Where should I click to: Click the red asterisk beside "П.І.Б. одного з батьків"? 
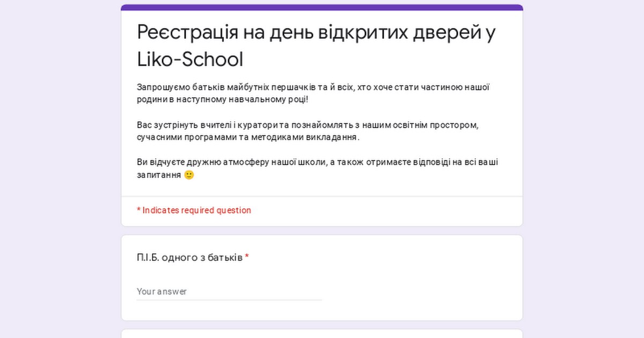coord(247,258)
